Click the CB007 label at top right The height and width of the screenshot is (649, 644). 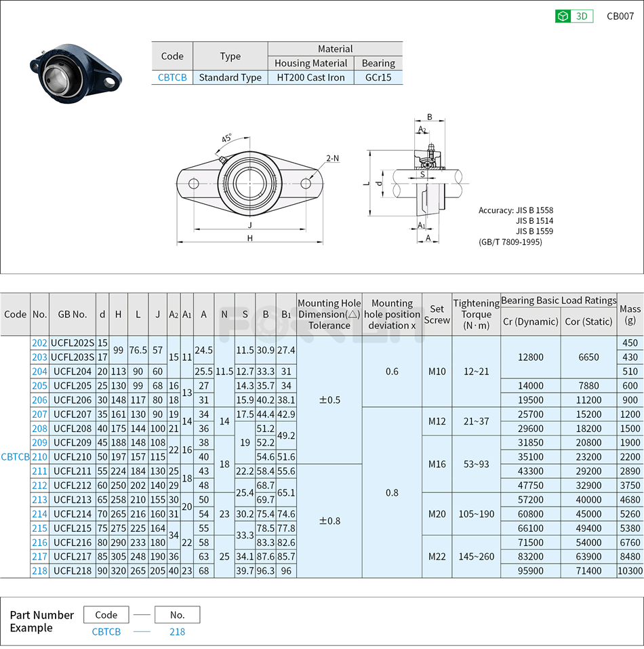[620, 16]
